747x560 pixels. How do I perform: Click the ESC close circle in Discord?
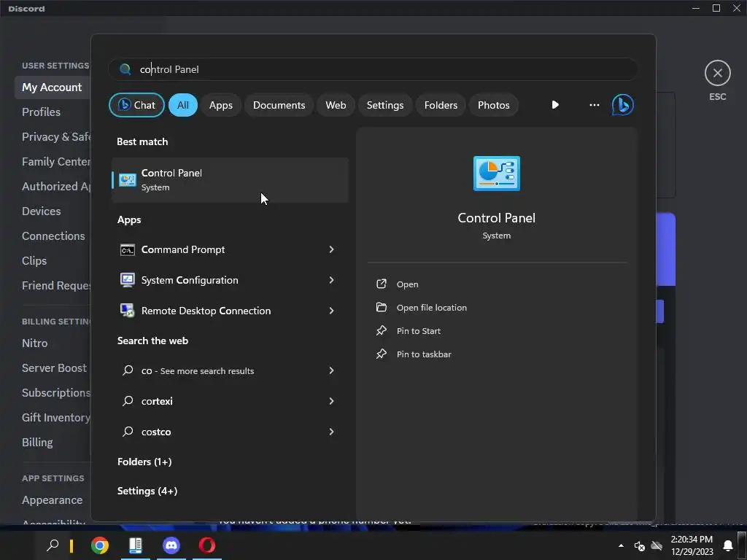tap(718, 73)
